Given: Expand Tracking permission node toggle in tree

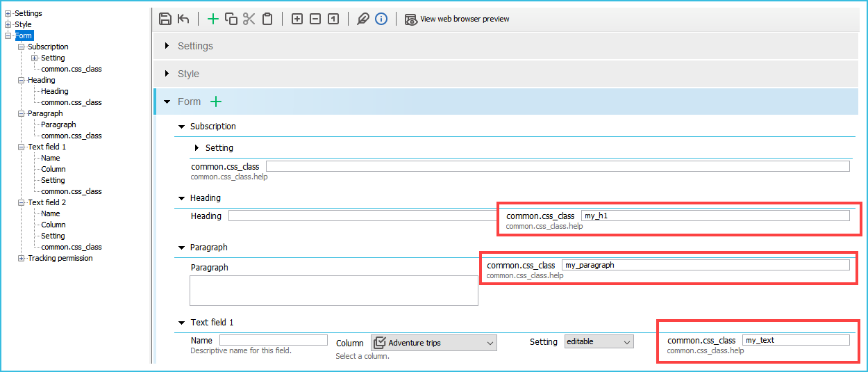Looking at the screenshot, I should (x=22, y=258).
